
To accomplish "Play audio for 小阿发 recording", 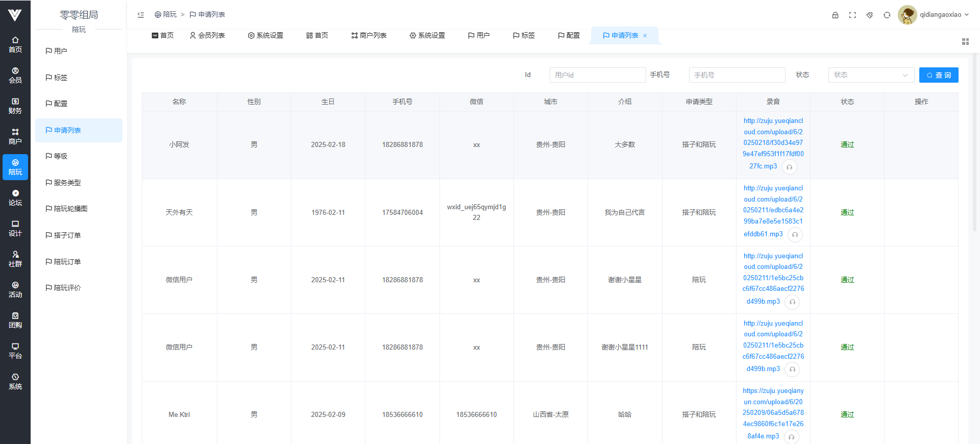I will [789, 167].
